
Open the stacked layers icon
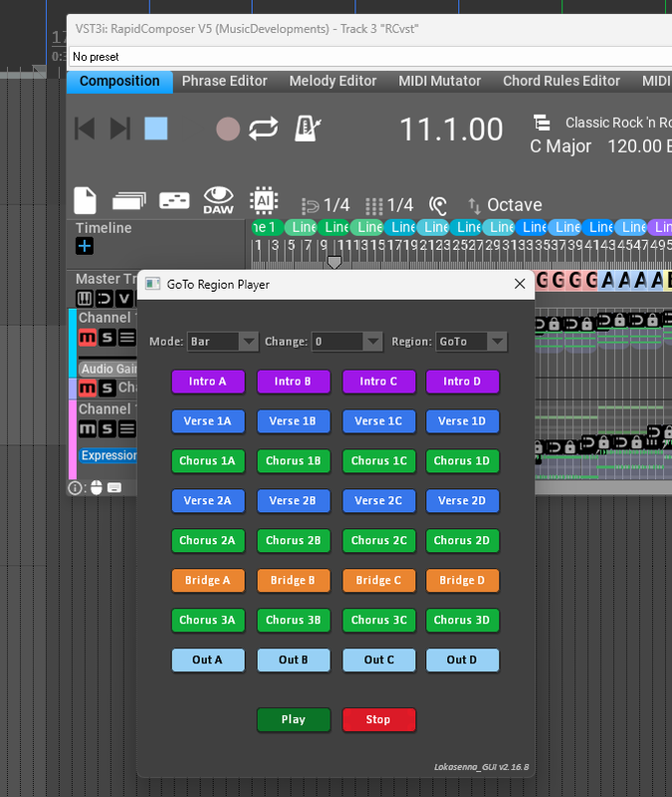[129, 201]
